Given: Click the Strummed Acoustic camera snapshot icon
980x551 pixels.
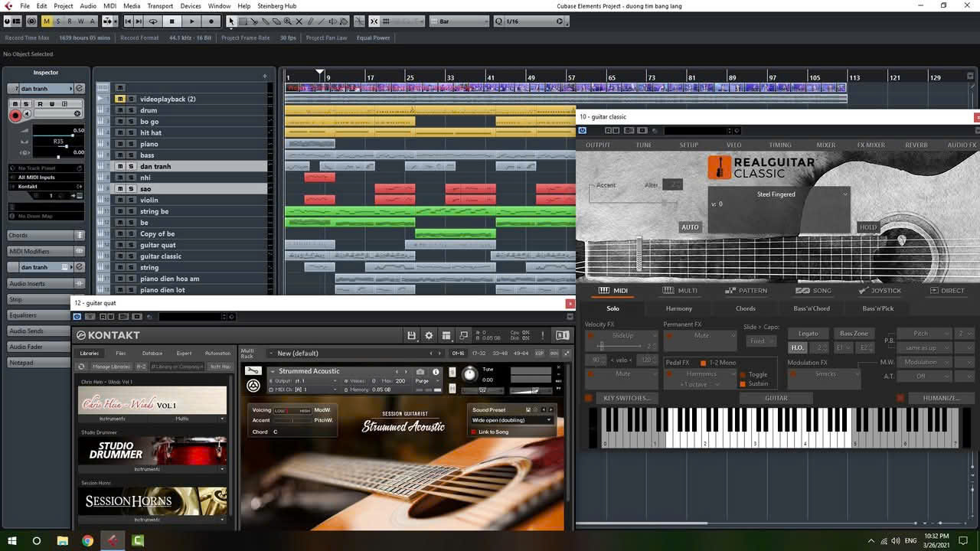Looking at the screenshot, I should 420,371.
